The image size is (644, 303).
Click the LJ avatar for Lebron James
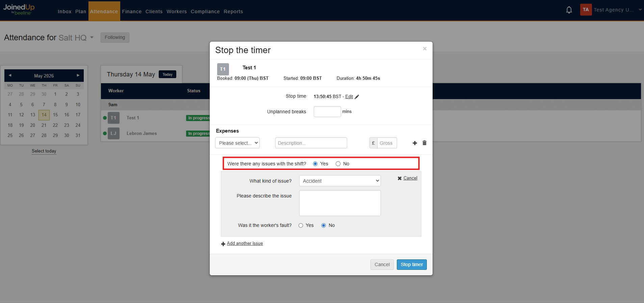[x=113, y=133]
